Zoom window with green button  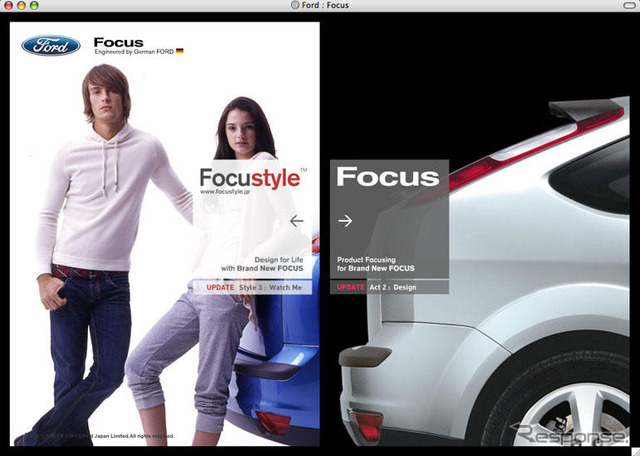[34, 5]
